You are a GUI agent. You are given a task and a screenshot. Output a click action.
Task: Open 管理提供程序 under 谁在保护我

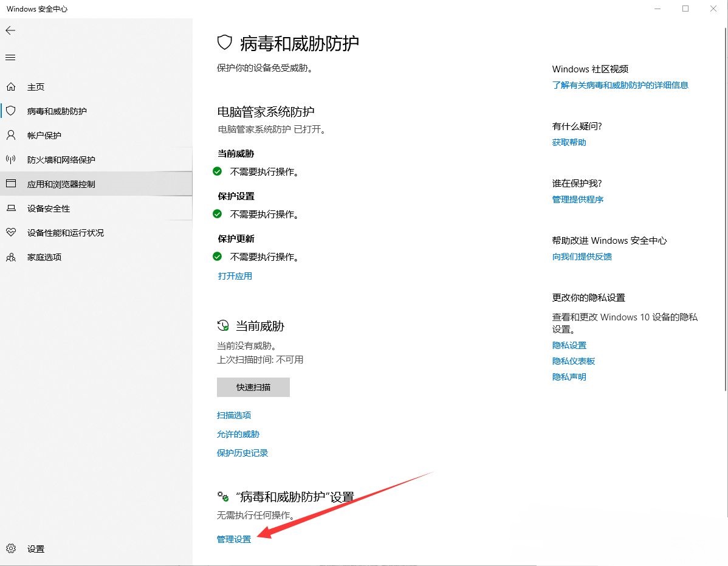577,199
